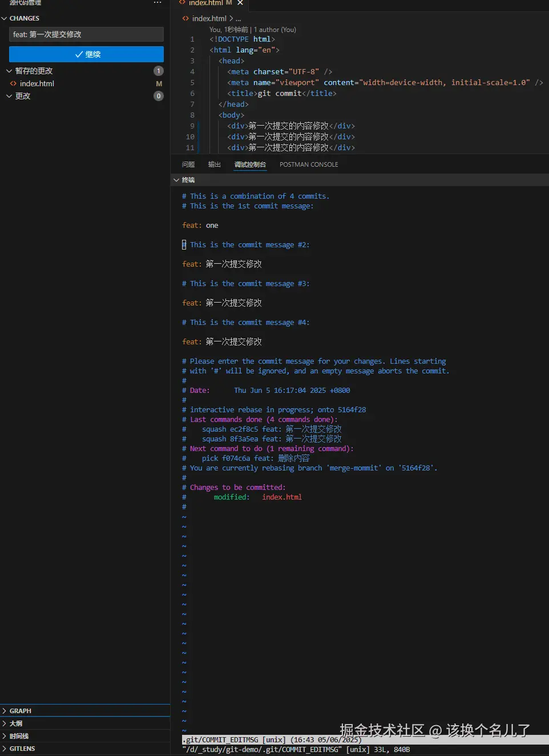
Task: Click 'squash ec2f8c5' line in terminal
Action: pos(272,429)
